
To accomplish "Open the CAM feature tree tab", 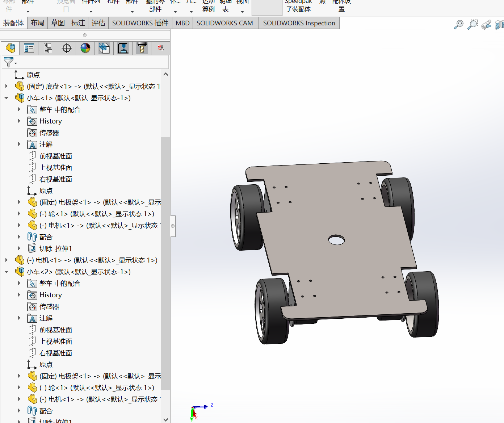I will [x=104, y=48].
